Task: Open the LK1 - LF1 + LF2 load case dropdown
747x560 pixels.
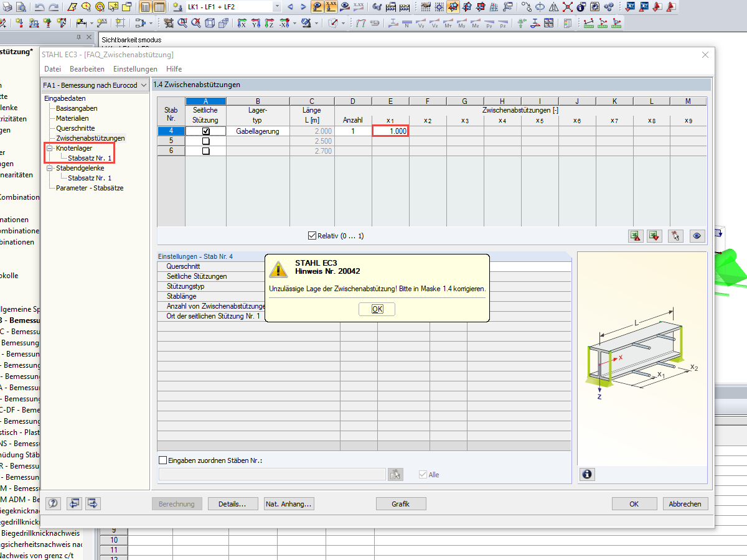Action: 277,7
